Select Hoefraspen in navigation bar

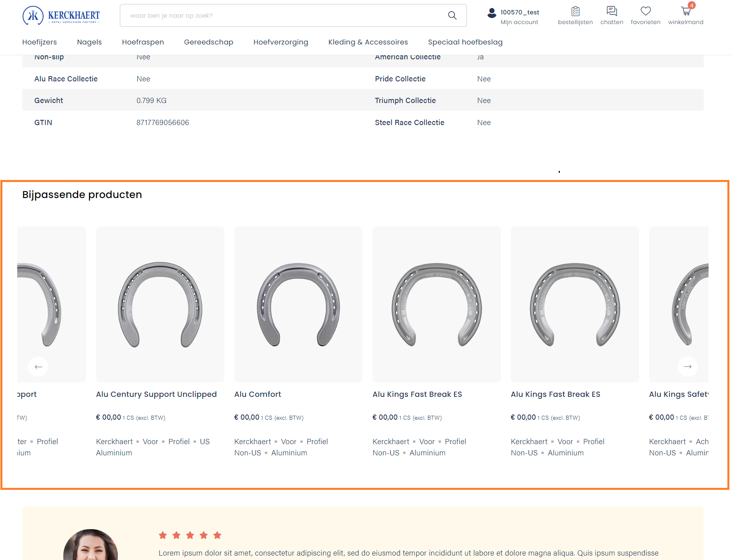point(143,42)
